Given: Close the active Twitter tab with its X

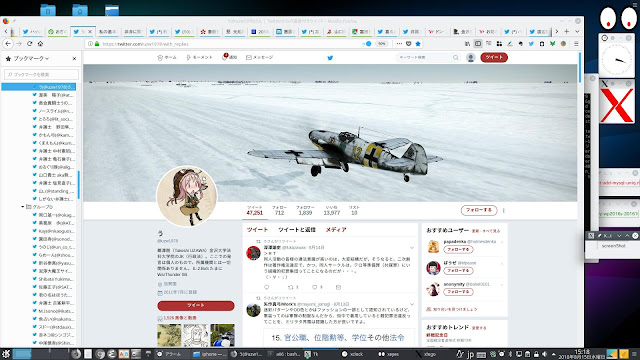Looking at the screenshot, I should (90, 32).
